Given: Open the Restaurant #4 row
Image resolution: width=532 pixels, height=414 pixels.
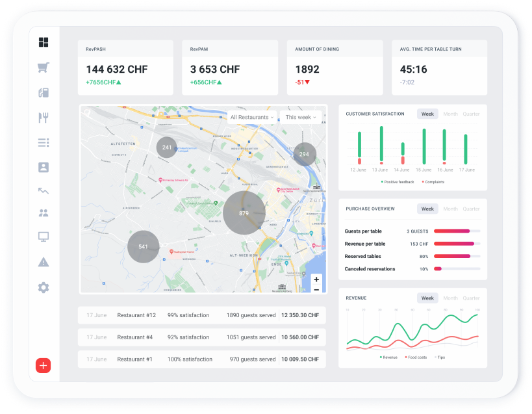Looking at the screenshot, I should (202, 337).
